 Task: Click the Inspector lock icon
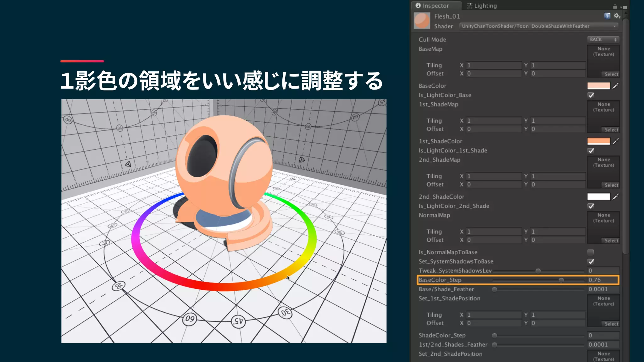pos(615,7)
